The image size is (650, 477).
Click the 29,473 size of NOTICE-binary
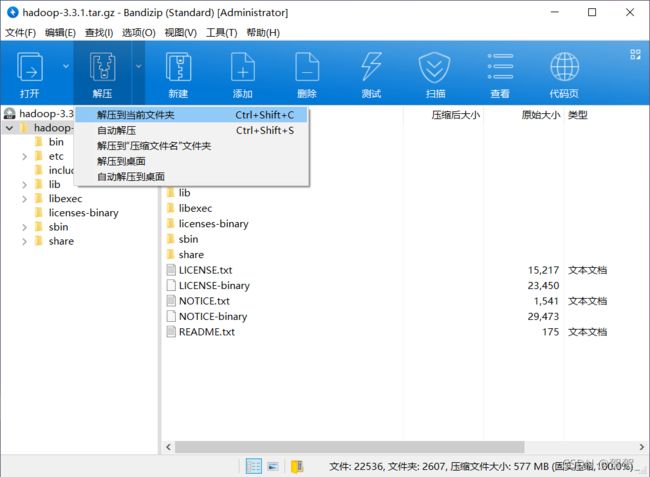click(543, 317)
